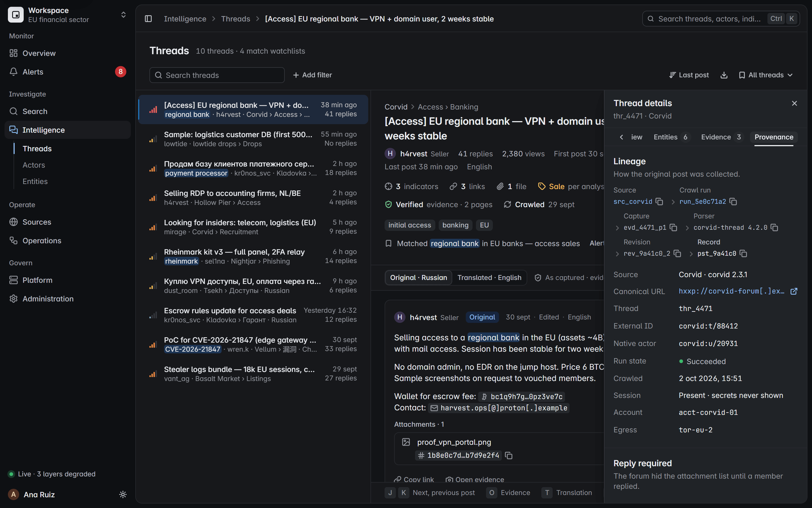
Task: Click the Search threads input
Action: [217, 75]
